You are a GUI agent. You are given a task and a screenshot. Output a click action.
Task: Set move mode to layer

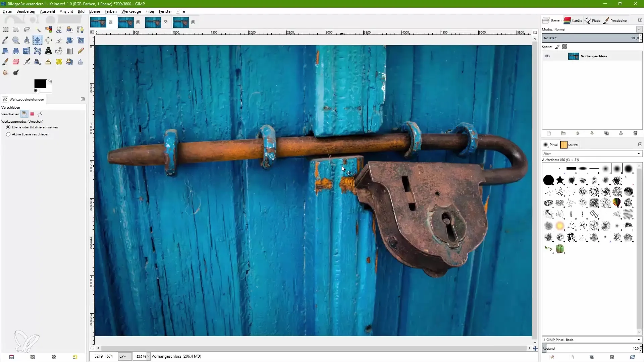pos(24,114)
